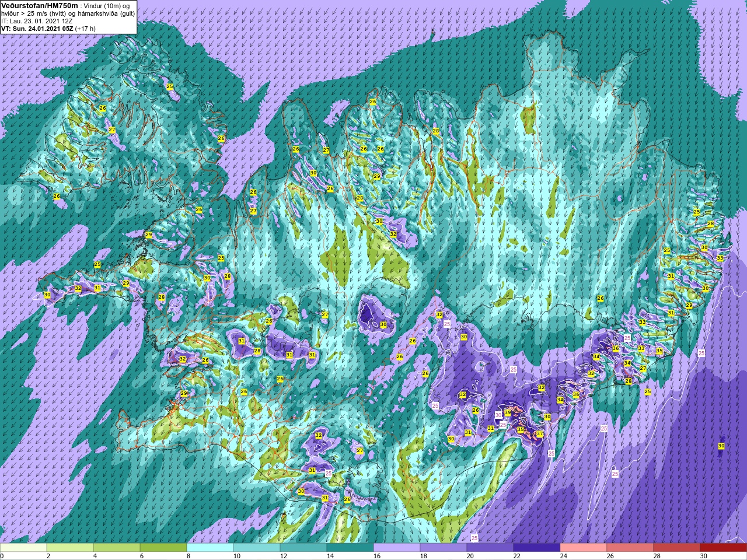
Task: Click the title text "Veðurstofan/HM750m"
Action: [39, 5]
